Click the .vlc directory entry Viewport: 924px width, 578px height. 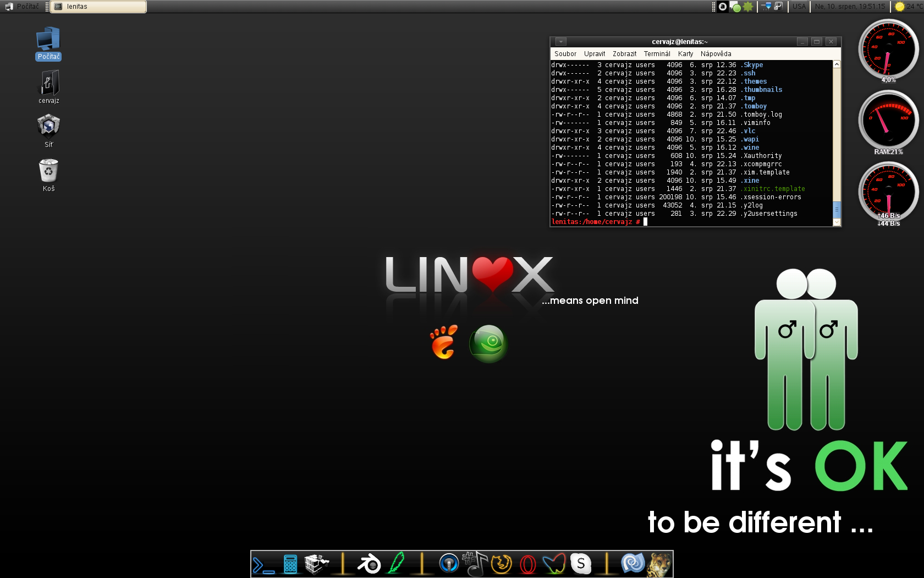tap(748, 131)
